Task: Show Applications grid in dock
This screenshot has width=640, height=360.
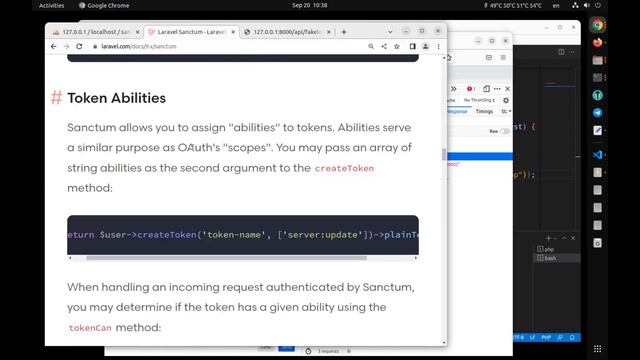Action: [x=598, y=349]
